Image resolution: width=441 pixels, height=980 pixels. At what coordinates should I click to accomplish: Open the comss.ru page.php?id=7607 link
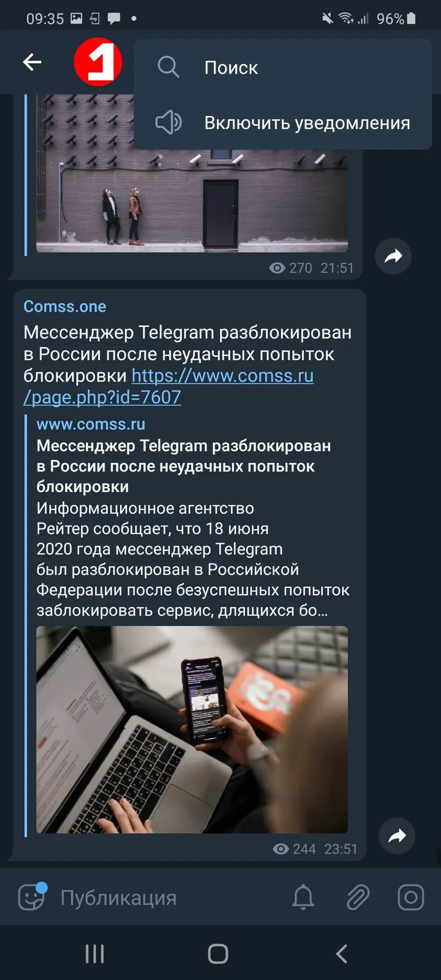pos(168,386)
